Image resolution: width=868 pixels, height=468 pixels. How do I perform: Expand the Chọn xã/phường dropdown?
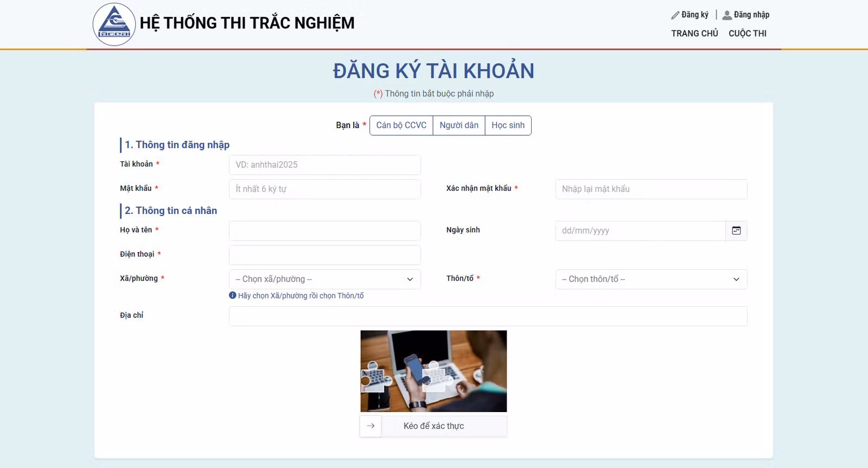(x=325, y=279)
